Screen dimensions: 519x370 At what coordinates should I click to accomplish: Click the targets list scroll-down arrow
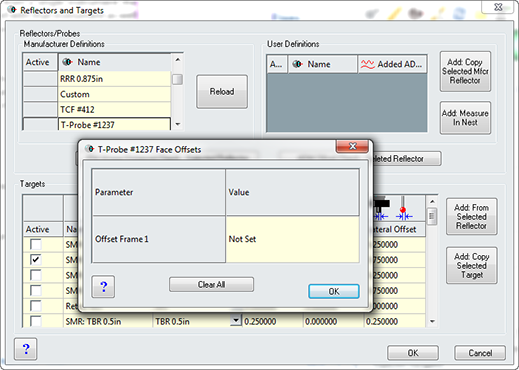(x=432, y=322)
